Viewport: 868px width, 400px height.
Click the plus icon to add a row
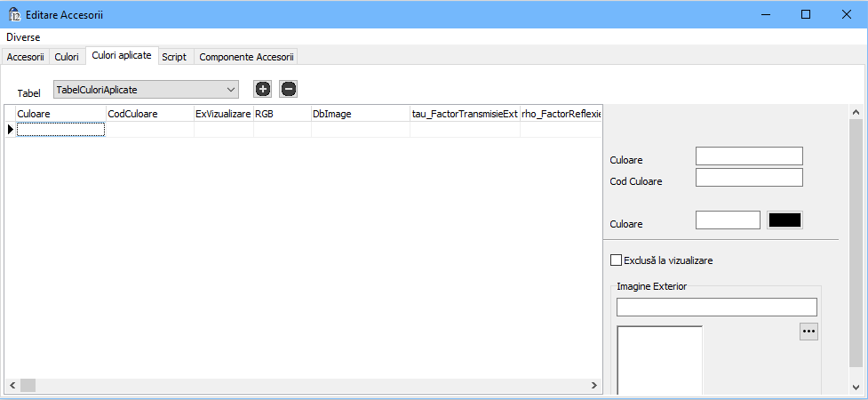click(262, 89)
